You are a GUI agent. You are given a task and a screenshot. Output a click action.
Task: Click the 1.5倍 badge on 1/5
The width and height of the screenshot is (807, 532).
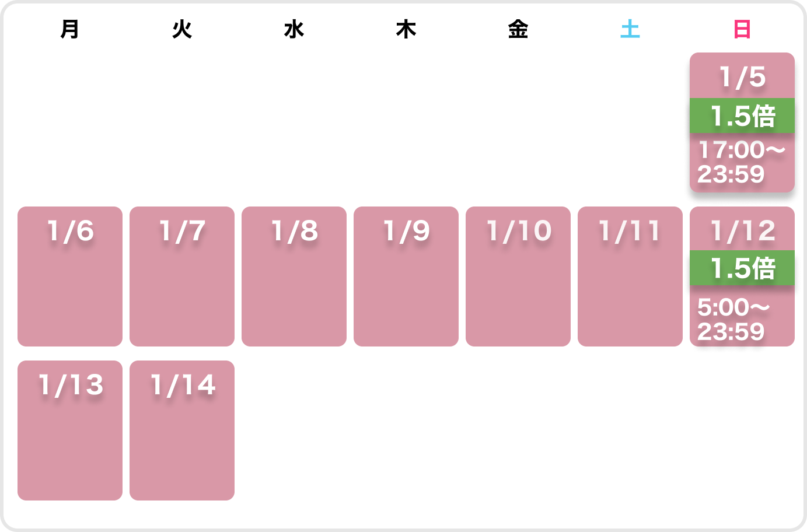click(x=742, y=116)
